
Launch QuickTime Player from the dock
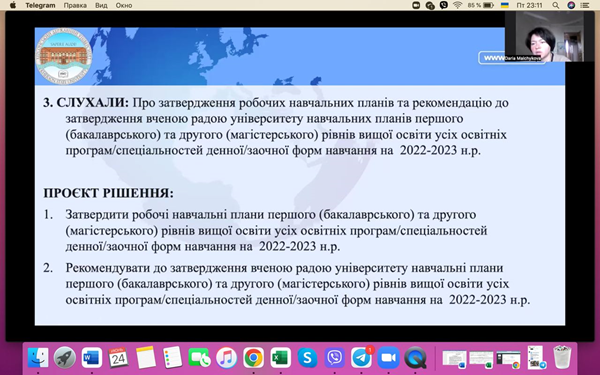point(415,358)
